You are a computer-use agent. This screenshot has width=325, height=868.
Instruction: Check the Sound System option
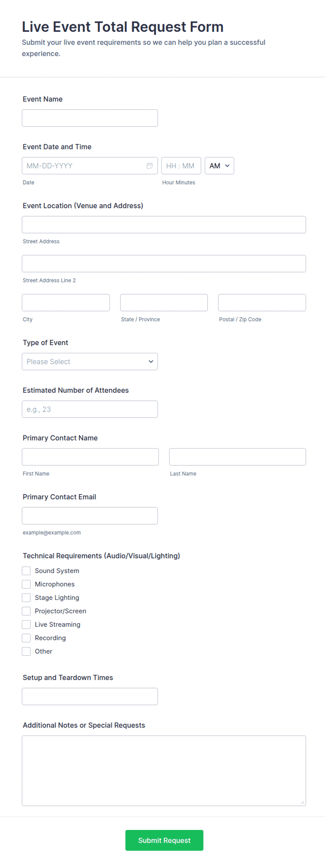coord(26,571)
